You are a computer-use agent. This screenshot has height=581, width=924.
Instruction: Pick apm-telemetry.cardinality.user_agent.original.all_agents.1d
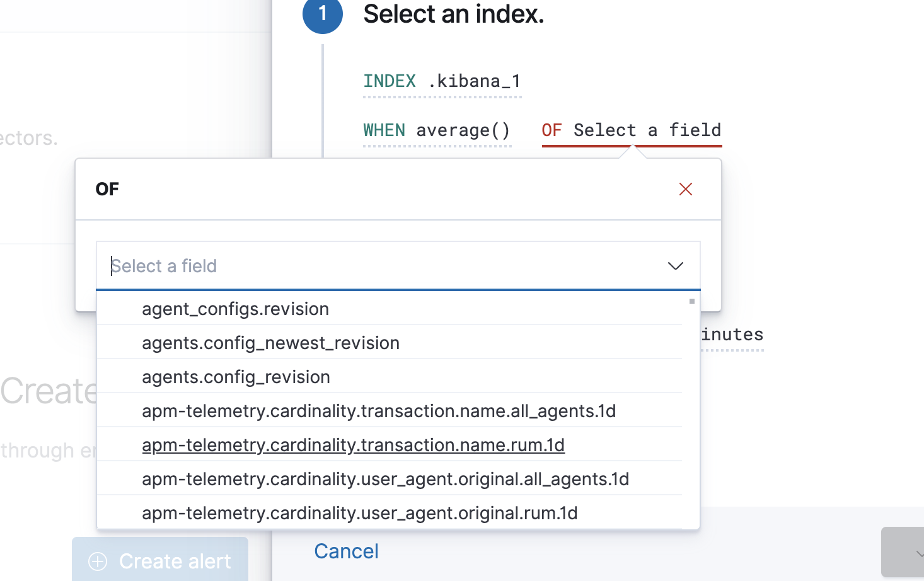(385, 479)
